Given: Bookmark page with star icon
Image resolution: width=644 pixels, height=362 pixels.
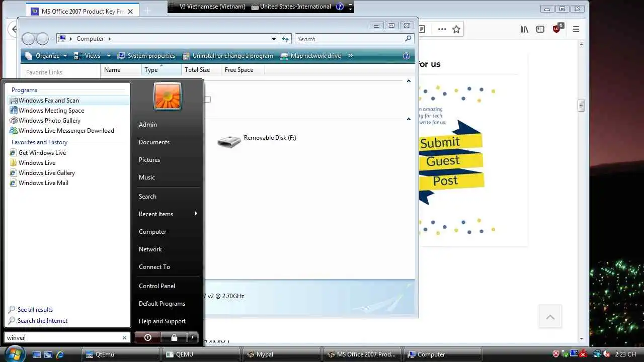Looking at the screenshot, I should tap(456, 29).
